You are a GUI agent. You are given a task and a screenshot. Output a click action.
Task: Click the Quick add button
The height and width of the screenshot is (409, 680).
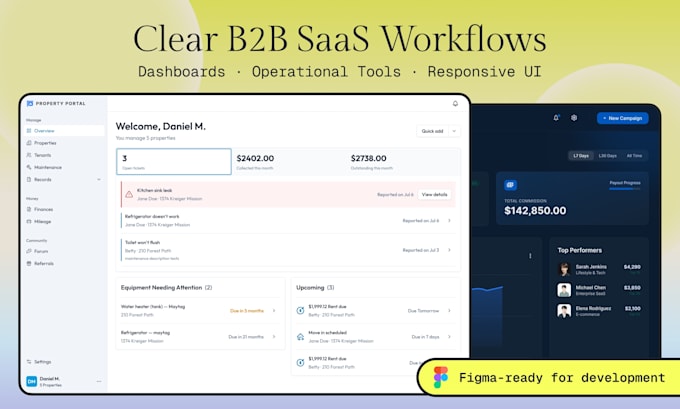432,131
